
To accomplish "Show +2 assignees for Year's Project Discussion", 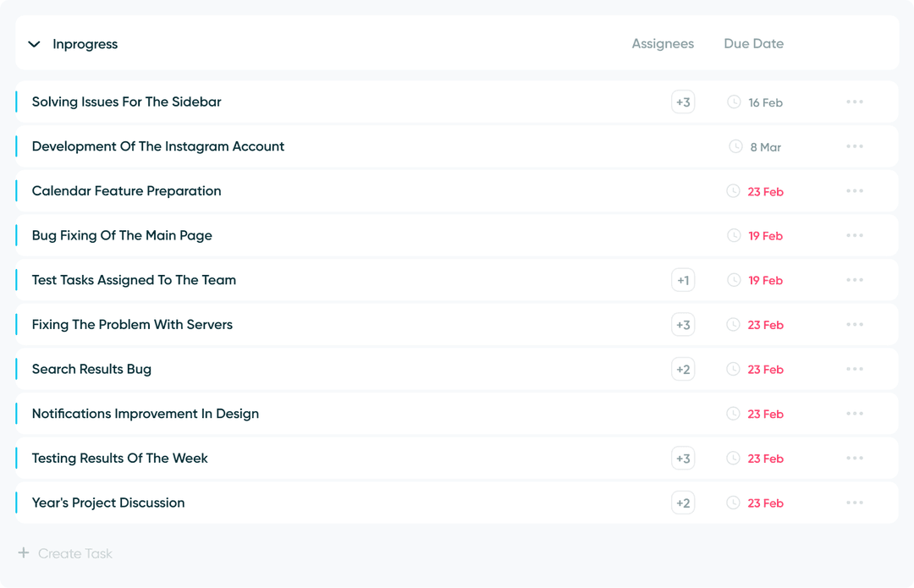I will pyautogui.click(x=683, y=503).
